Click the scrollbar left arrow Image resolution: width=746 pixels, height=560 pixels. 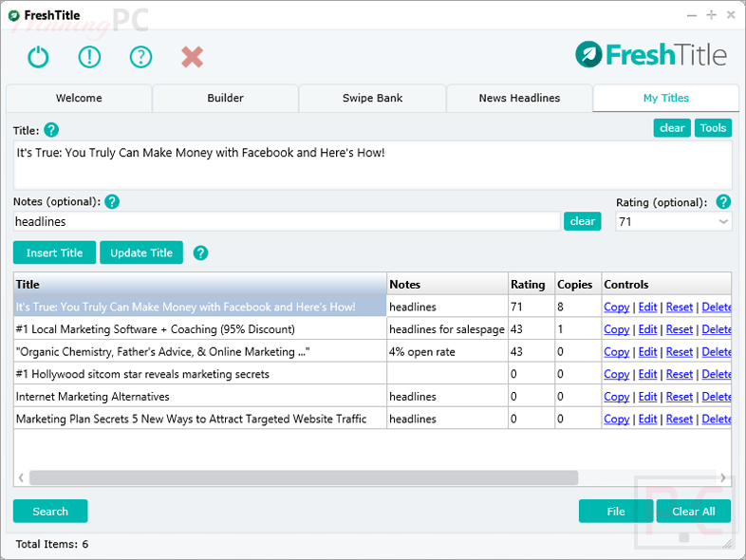[x=21, y=477]
